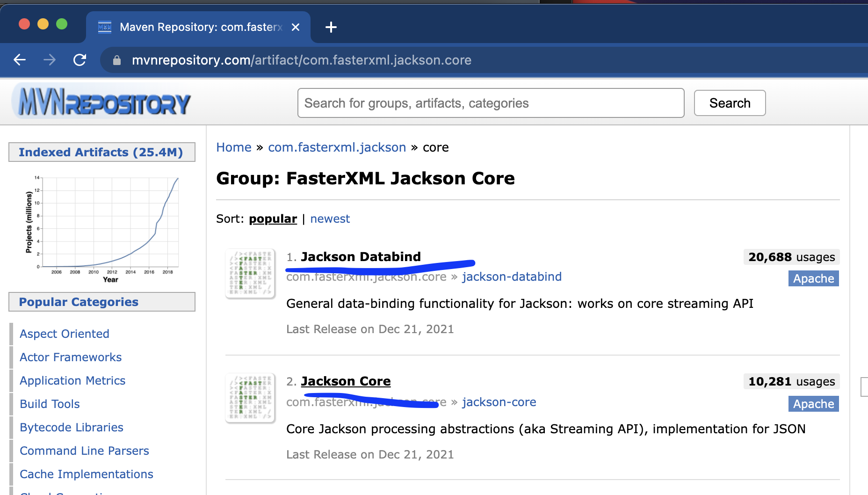Screen dimensions: 868x495
Task: Click the group id text above jackson-databind
Action: [x=366, y=277]
